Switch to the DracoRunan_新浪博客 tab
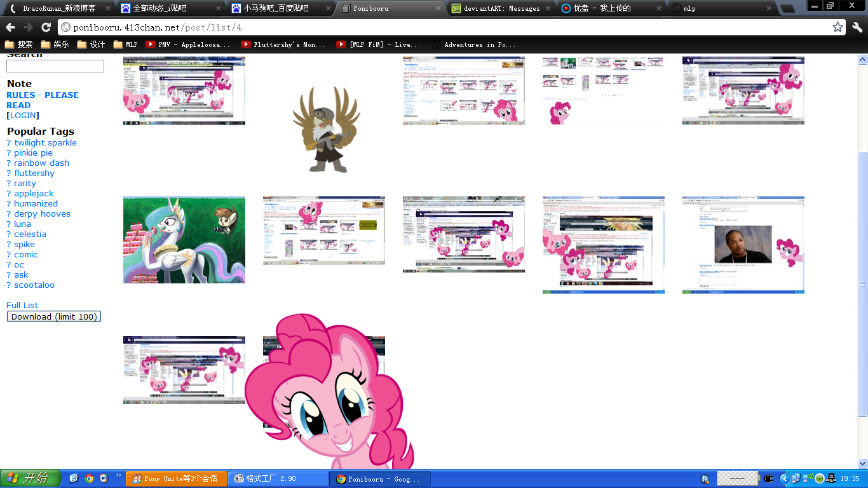The image size is (868, 488). (x=59, y=8)
